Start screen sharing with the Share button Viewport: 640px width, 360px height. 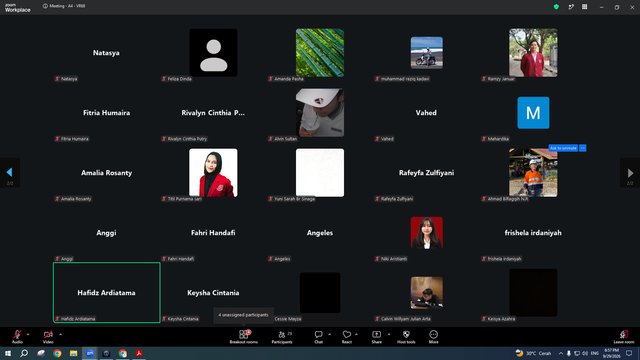[376, 337]
